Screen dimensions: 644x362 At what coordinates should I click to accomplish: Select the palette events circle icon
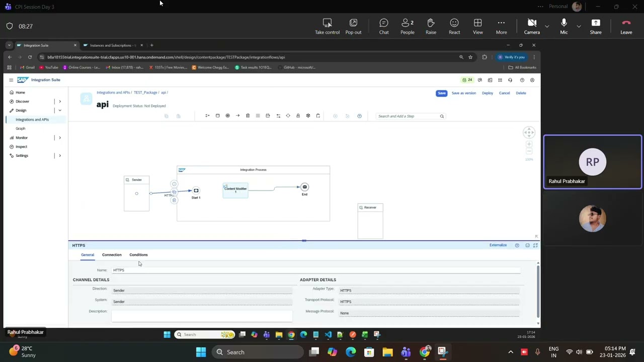point(227,116)
